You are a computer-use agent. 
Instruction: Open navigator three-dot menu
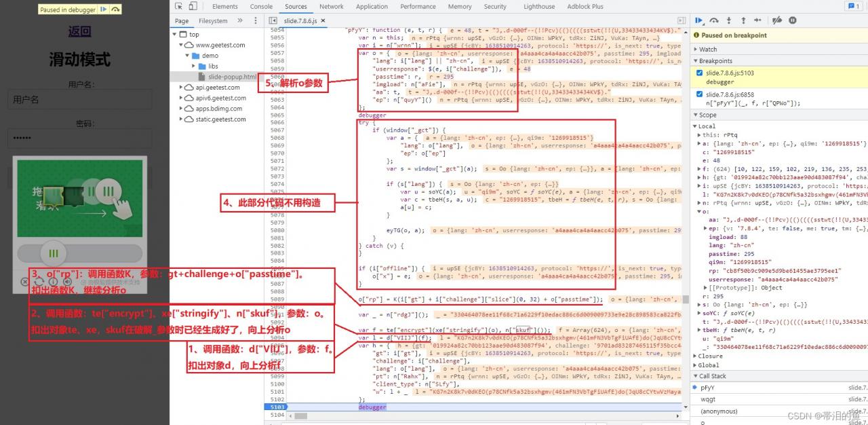point(254,21)
